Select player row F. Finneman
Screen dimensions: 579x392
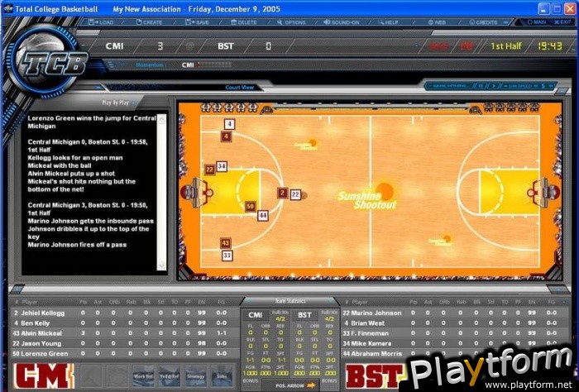point(454,333)
